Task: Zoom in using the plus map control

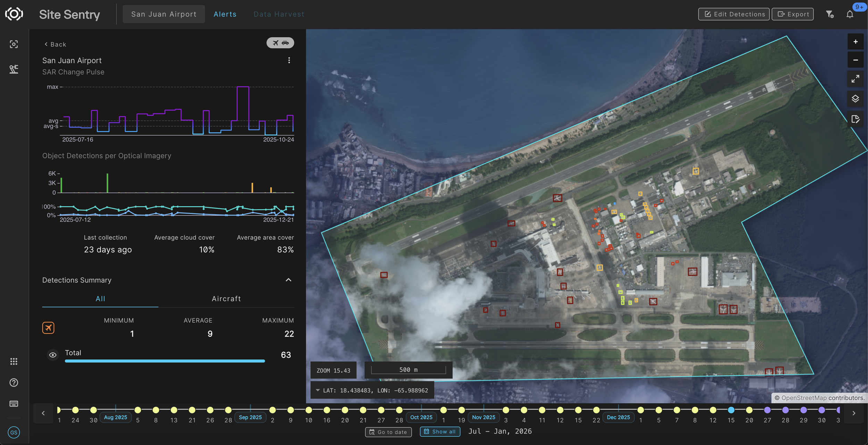Action: click(x=856, y=42)
